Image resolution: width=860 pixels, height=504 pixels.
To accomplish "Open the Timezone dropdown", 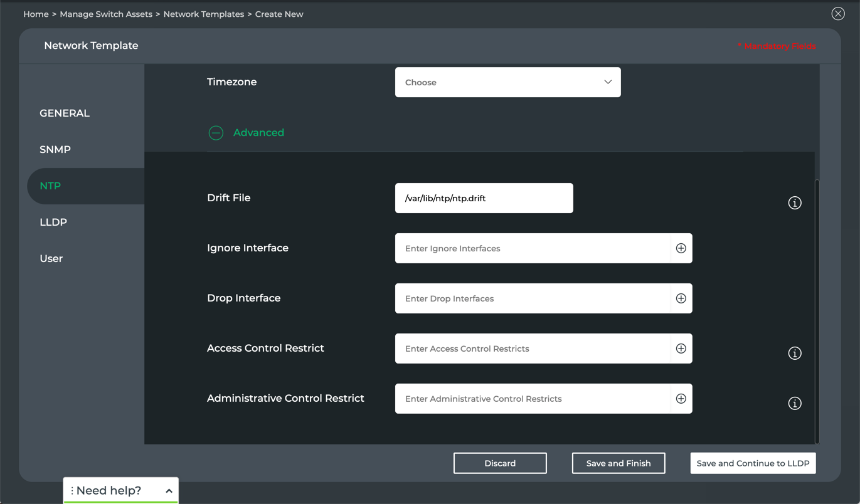I will pos(507,82).
